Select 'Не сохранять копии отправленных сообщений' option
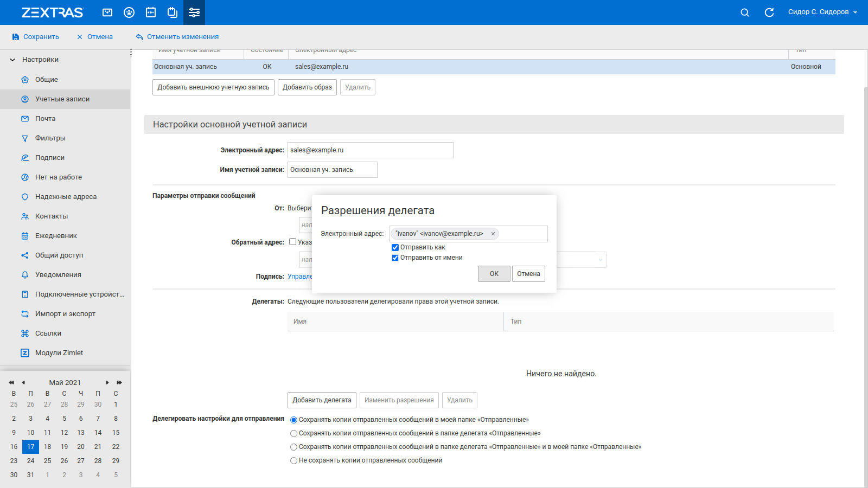Screen dimensions: 868x488 click(293, 460)
